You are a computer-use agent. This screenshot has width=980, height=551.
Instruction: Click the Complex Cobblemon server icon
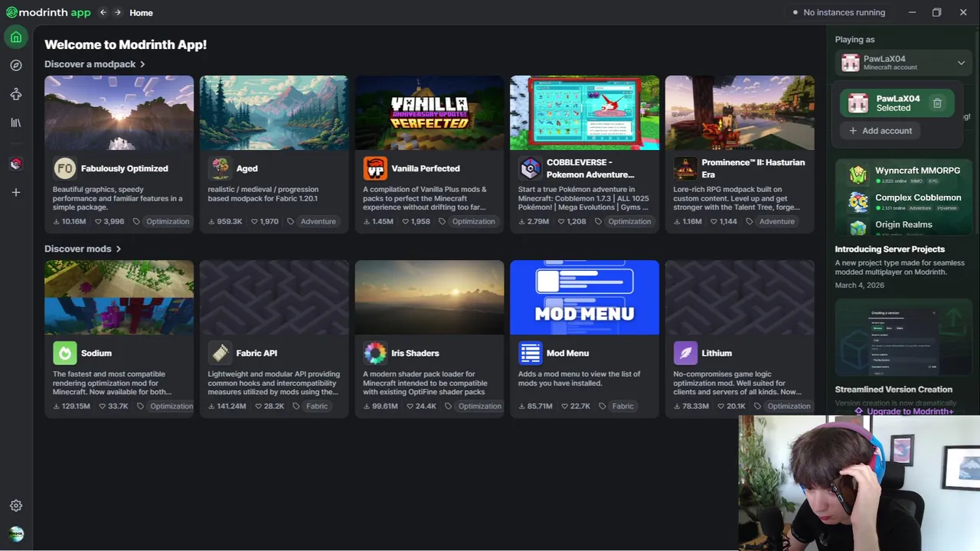point(858,201)
